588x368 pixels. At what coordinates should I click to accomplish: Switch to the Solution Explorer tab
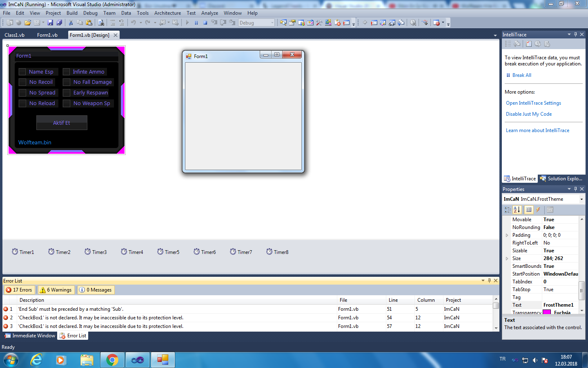[561, 179]
